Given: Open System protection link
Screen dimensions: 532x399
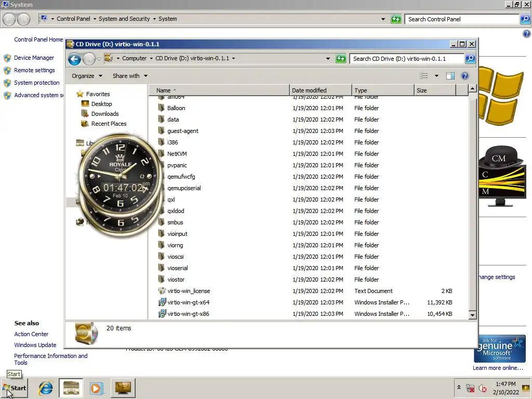Looking at the screenshot, I should (x=37, y=83).
